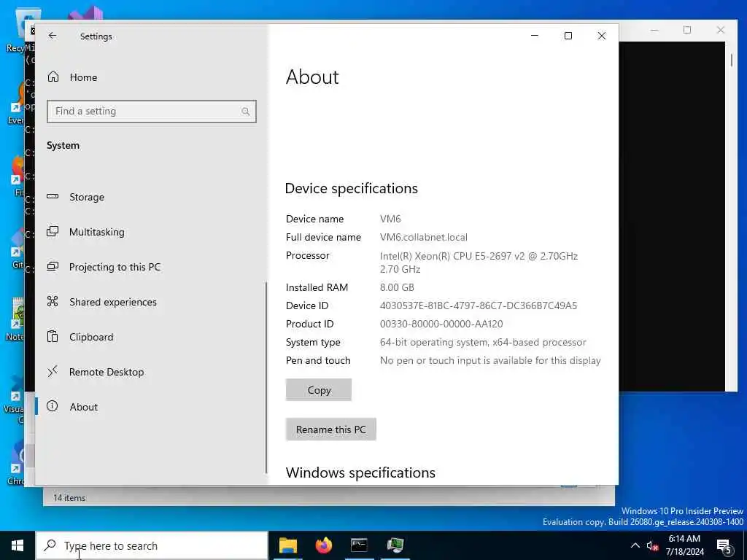Copy the device specifications
The image size is (747, 560).
319,390
